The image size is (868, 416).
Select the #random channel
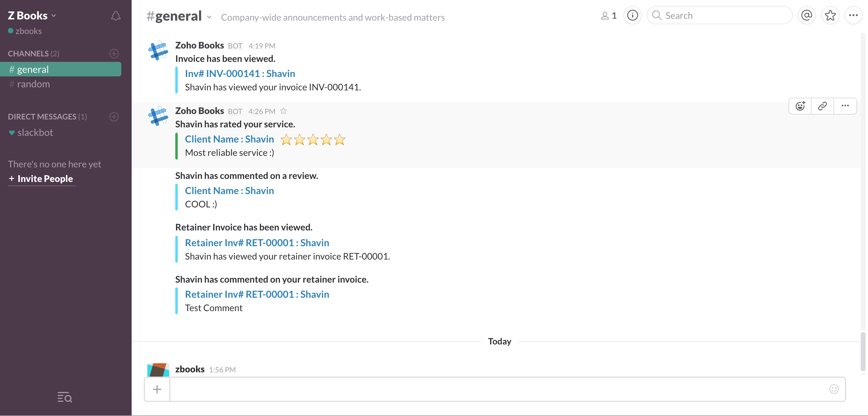33,83
